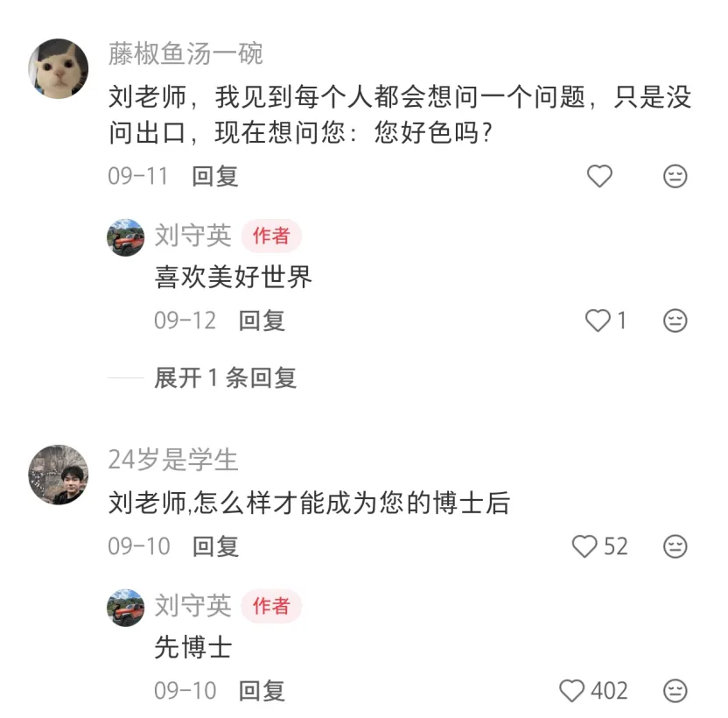Tap 刘守英 avatar beside 先博士
728x718 pixels.
click(x=125, y=608)
